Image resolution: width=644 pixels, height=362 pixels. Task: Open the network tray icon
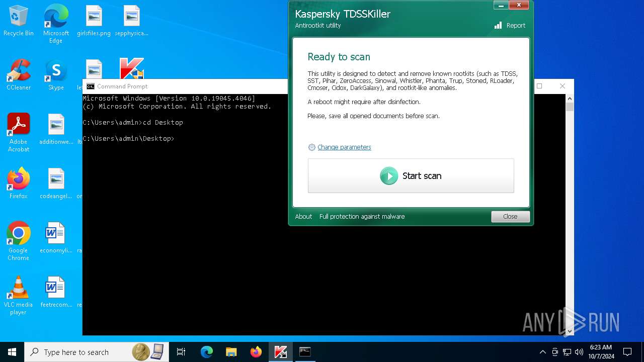click(x=567, y=352)
